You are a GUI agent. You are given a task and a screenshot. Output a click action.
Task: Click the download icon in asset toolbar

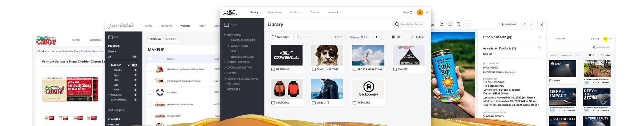tap(433, 24)
